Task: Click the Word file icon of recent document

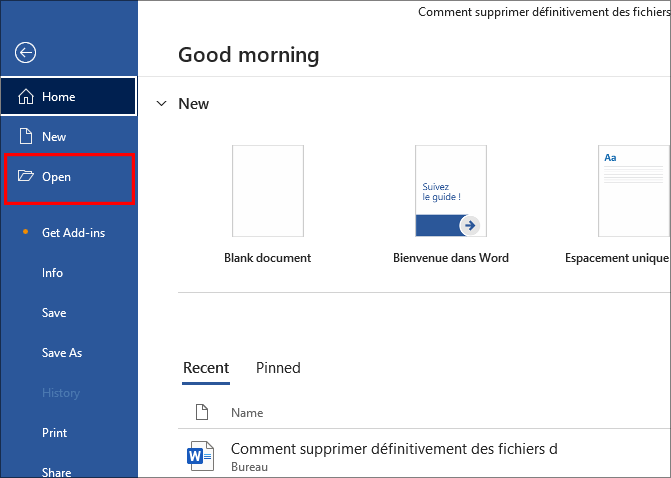Action: click(200, 456)
